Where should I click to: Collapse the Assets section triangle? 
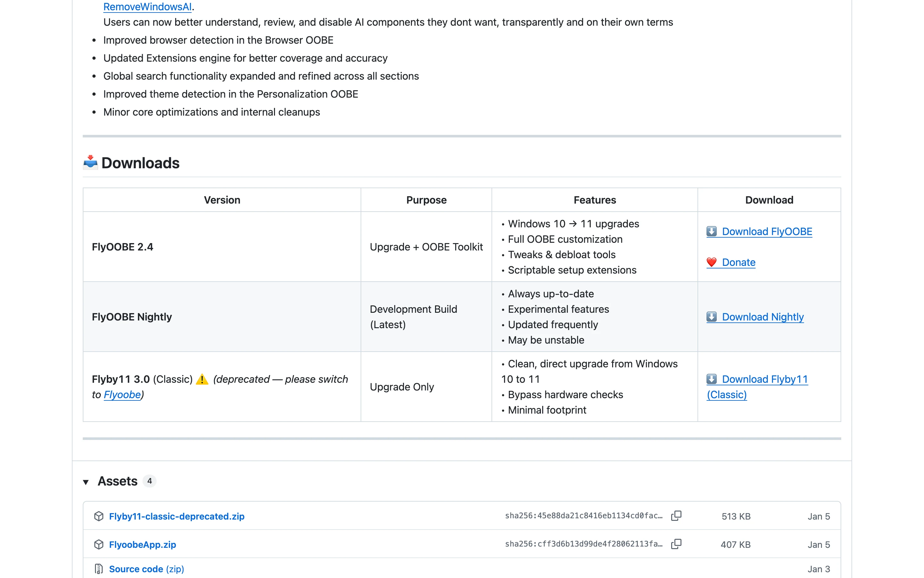pyautogui.click(x=86, y=482)
